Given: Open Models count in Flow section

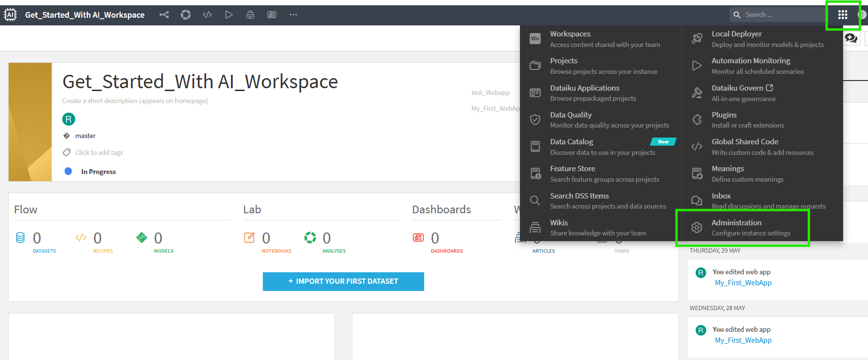Looking at the screenshot, I should [155, 242].
